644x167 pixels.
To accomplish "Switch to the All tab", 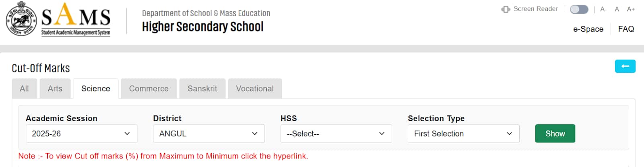I will click(x=25, y=89).
